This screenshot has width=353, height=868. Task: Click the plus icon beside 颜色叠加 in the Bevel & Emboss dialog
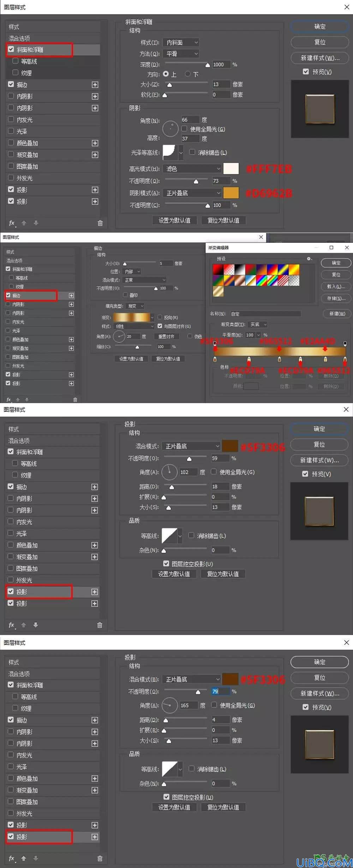coord(95,143)
